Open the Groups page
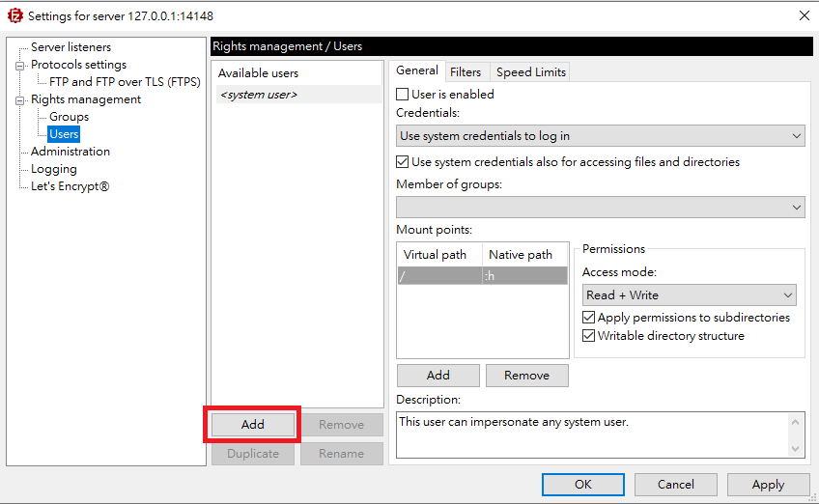The height and width of the screenshot is (504, 819). pos(69,117)
